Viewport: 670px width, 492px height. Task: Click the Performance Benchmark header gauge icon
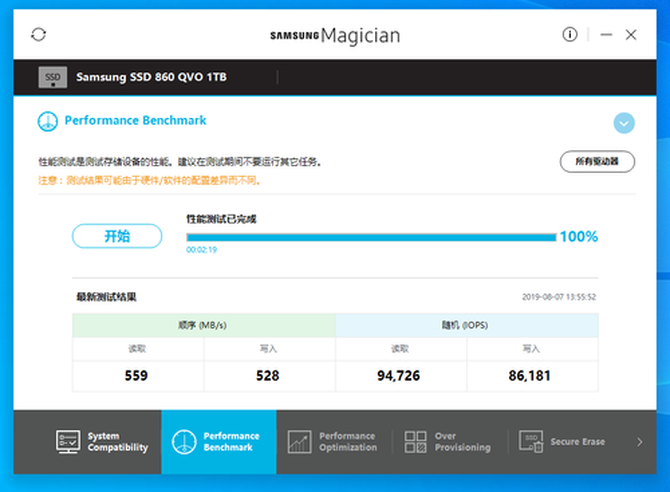(x=47, y=122)
